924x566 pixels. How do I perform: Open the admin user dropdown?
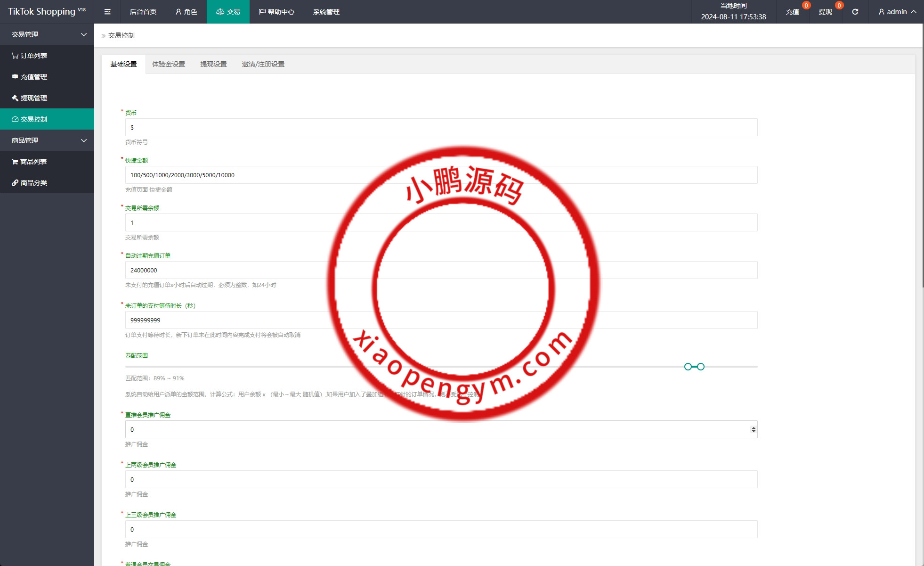click(897, 12)
